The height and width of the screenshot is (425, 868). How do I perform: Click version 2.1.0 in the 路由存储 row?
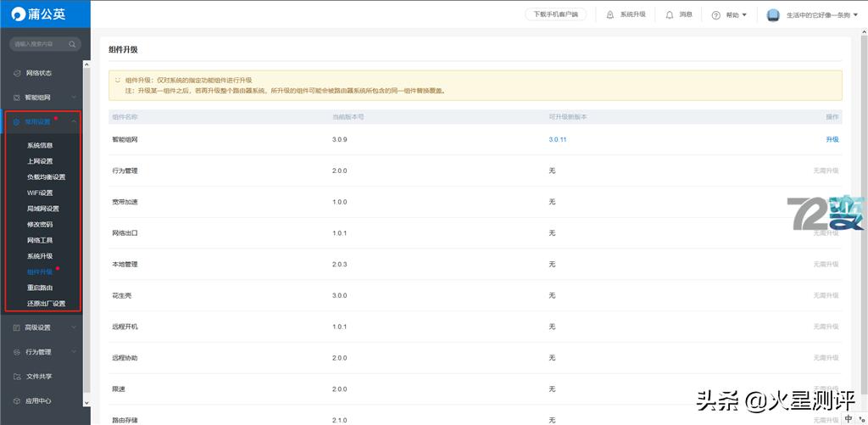point(339,421)
